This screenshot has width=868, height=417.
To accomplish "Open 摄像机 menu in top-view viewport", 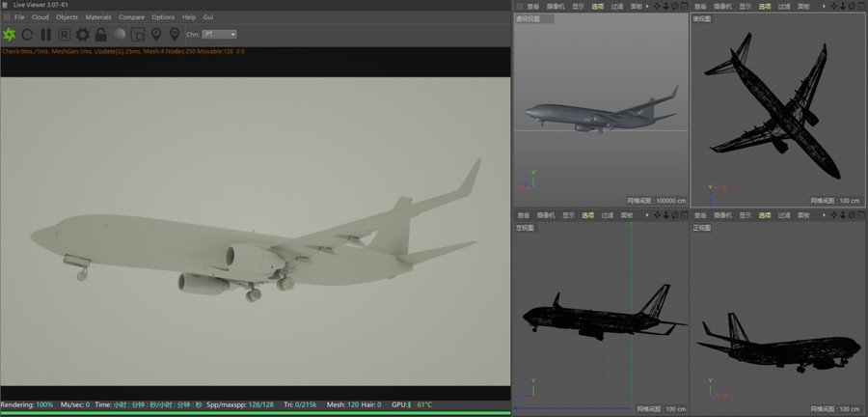I will point(722,7).
